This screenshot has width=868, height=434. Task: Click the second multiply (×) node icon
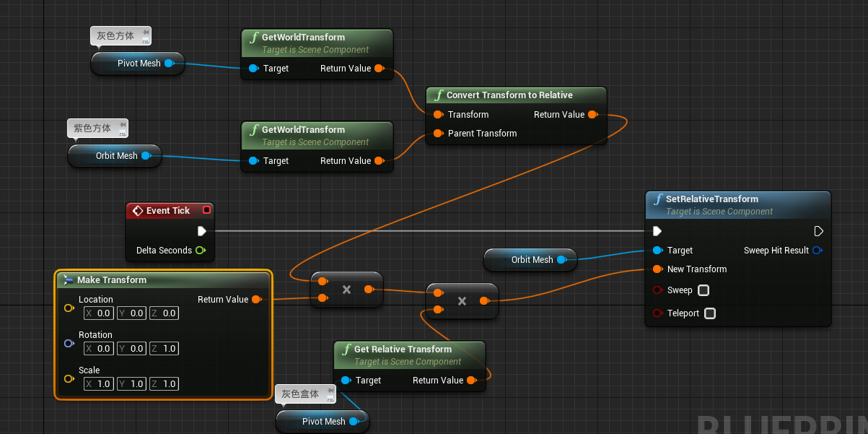462,302
